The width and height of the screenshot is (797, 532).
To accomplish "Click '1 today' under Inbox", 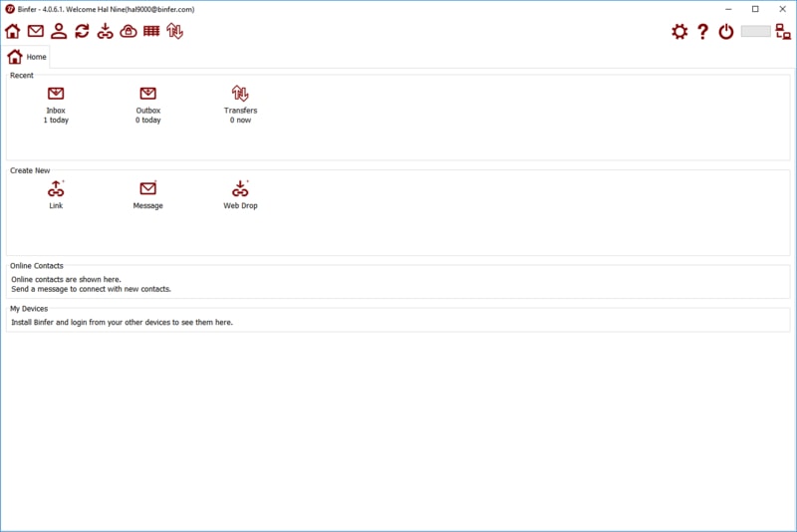I will 56,120.
